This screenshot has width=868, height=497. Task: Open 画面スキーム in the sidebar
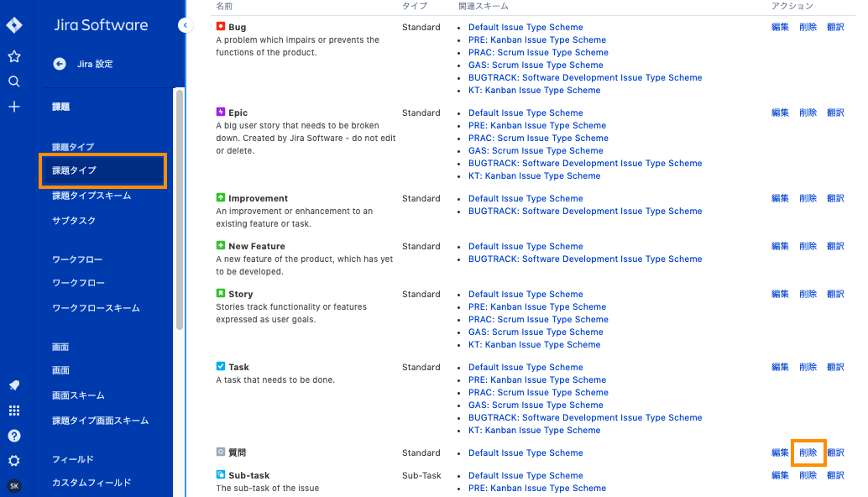click(x=78, y=395)
